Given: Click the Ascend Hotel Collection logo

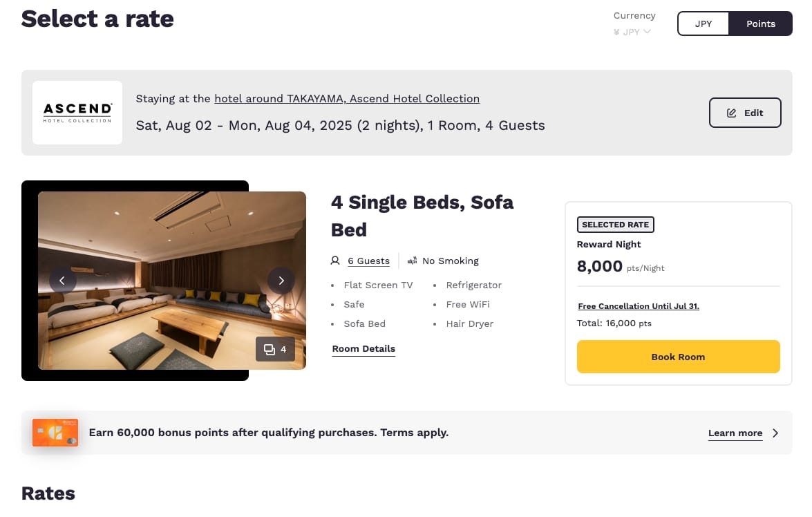Looking at the screenshot, I should point(77,113).
